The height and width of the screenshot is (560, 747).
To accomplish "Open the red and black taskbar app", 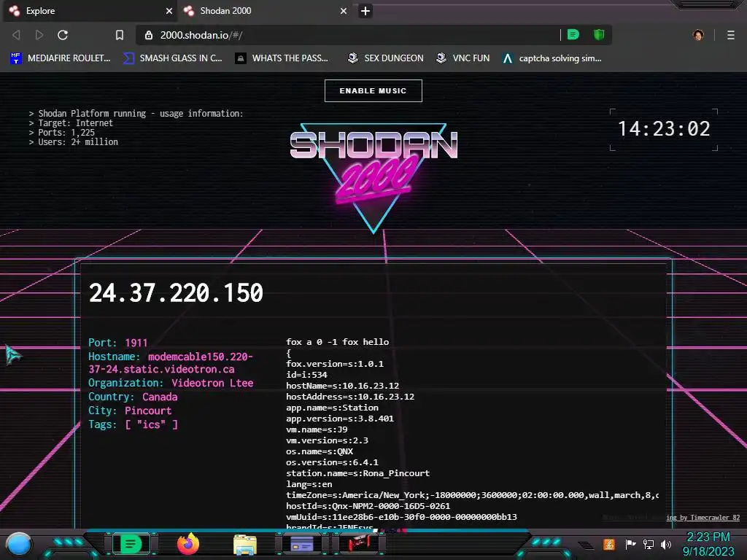I will pyautogui.click(x=359, y=543).
